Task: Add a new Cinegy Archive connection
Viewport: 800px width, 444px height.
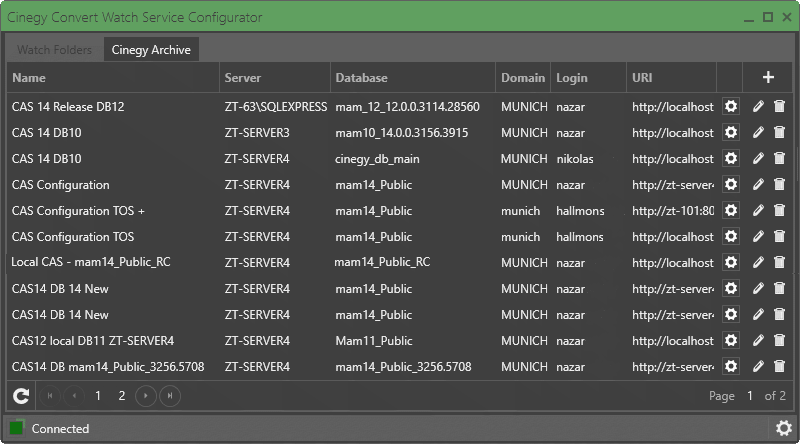Action: [x=768, y=78]
